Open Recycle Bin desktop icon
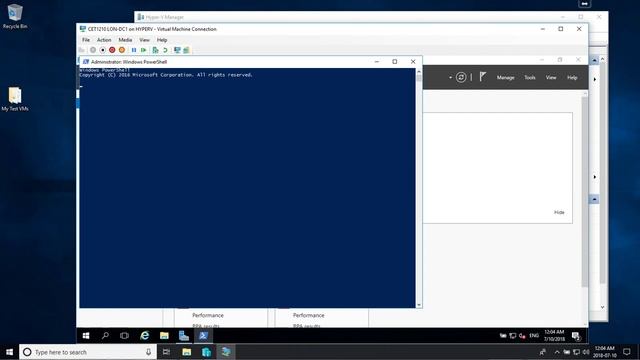 tap(15, 16)
